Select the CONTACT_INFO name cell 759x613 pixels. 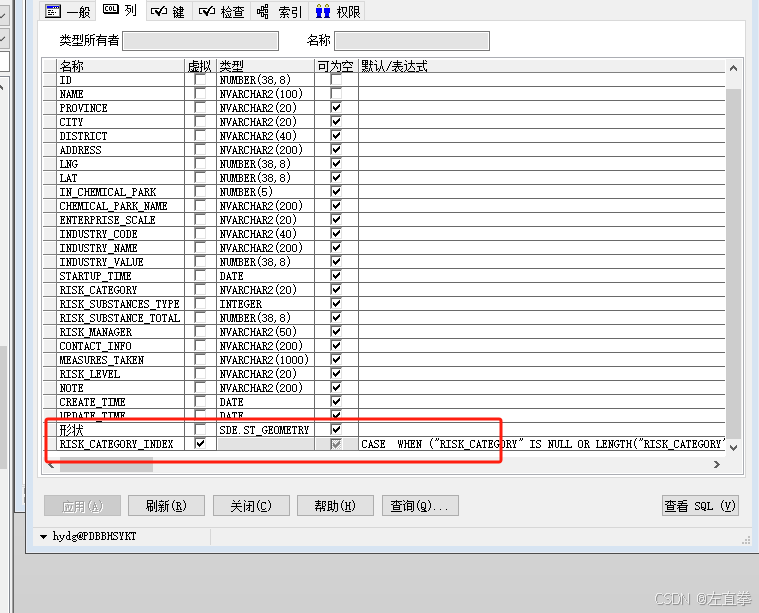[121, 346]
